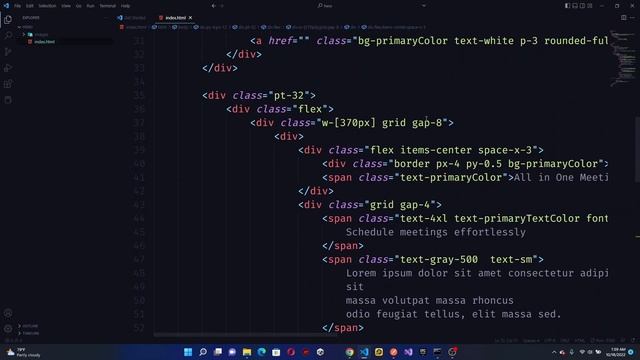
Task: Open the Chat app on taskbar
Action: pos(232,352)
